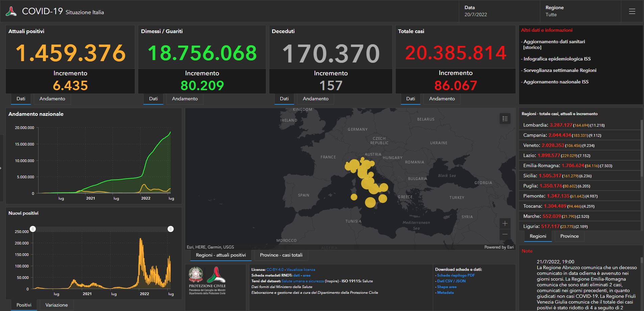
Task: Zoom in on the map
Action: click(x=505, y=223)
